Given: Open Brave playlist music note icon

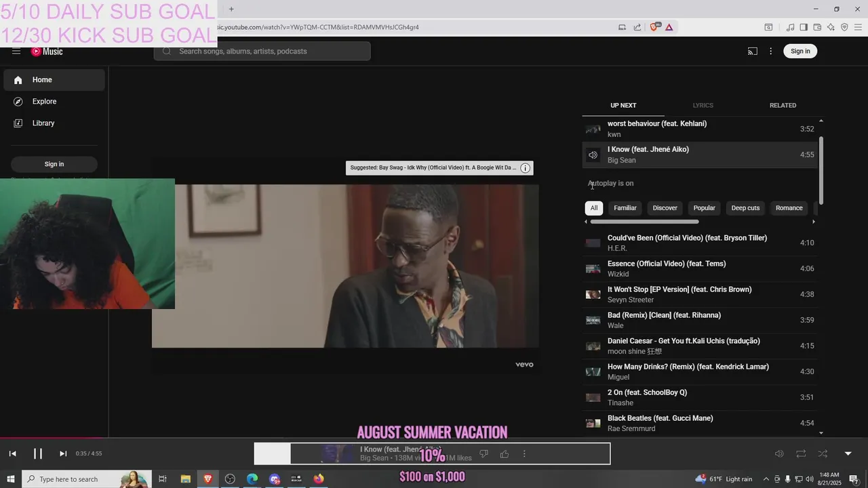Looking at the screenshot, I should [x=790, y=27].
